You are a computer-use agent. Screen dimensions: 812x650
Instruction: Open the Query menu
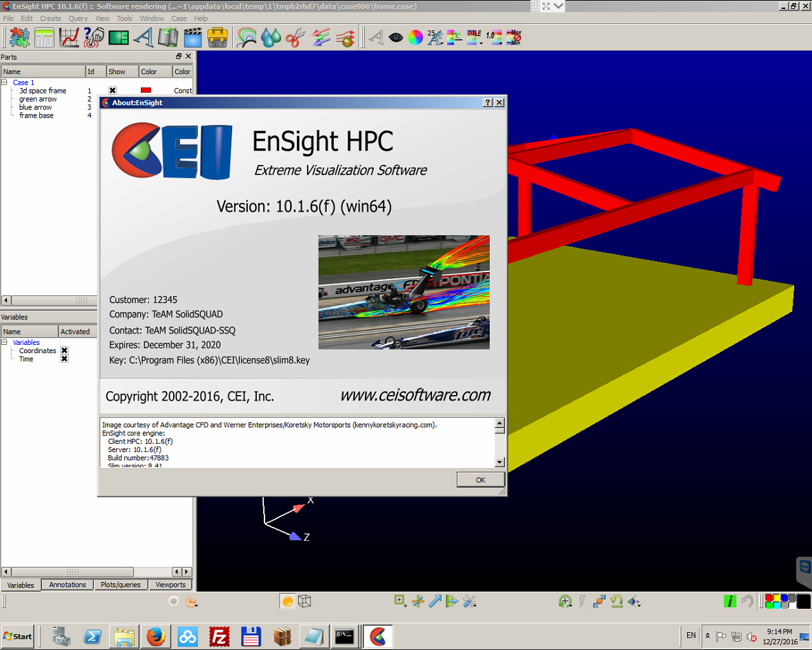click(x=78, y=18)
